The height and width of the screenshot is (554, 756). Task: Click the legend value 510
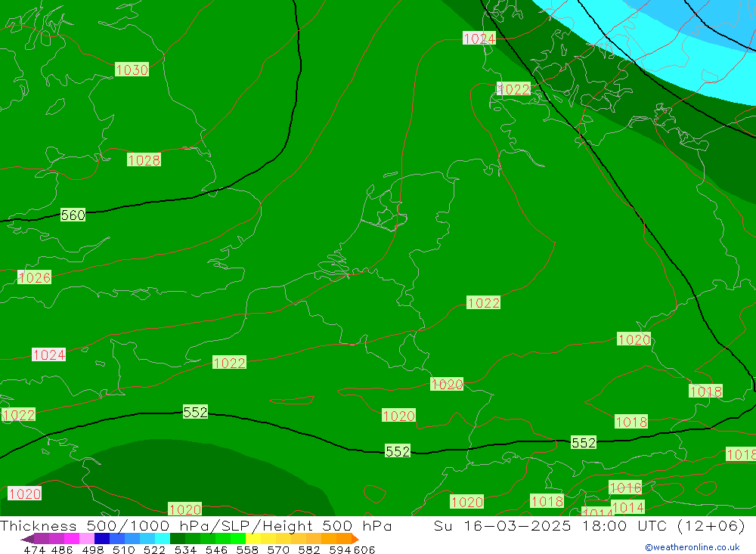pyautogui.click(x=124, y=549)
